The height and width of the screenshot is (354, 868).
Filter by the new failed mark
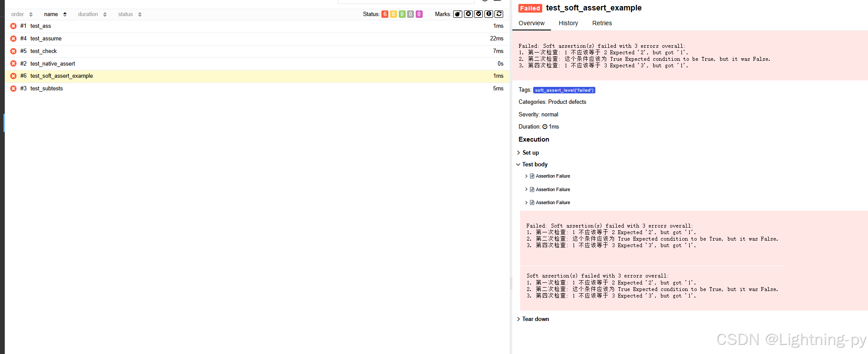(468, 14)
